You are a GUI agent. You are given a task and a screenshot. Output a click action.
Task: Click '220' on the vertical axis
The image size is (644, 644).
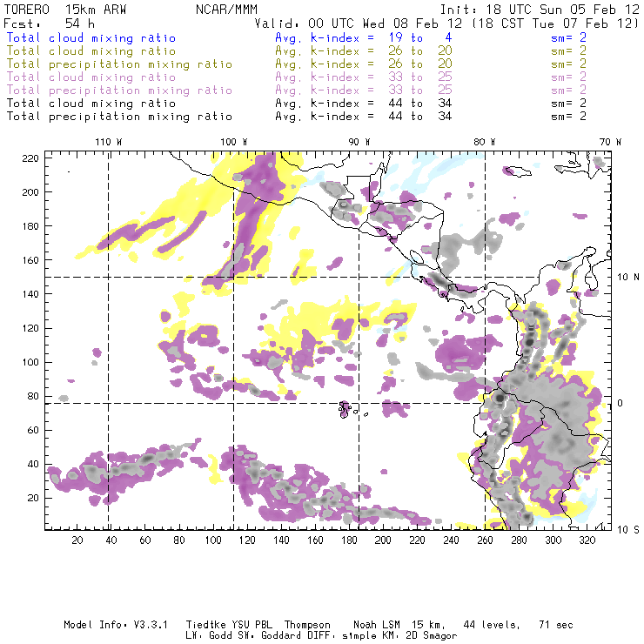[30, 158]
